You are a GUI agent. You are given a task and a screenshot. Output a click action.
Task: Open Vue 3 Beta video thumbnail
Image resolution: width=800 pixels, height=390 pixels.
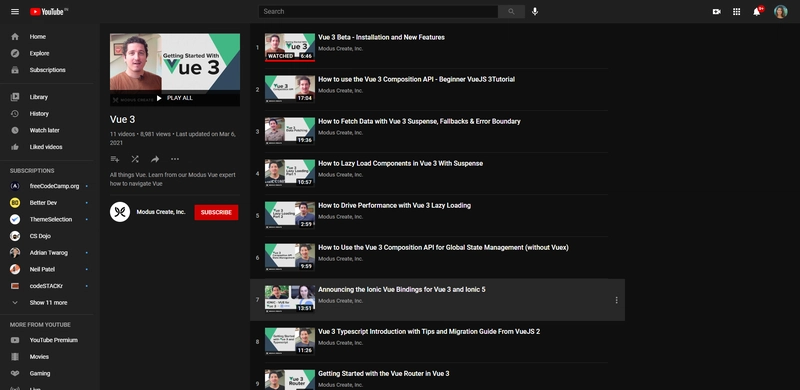pos(290,47)
